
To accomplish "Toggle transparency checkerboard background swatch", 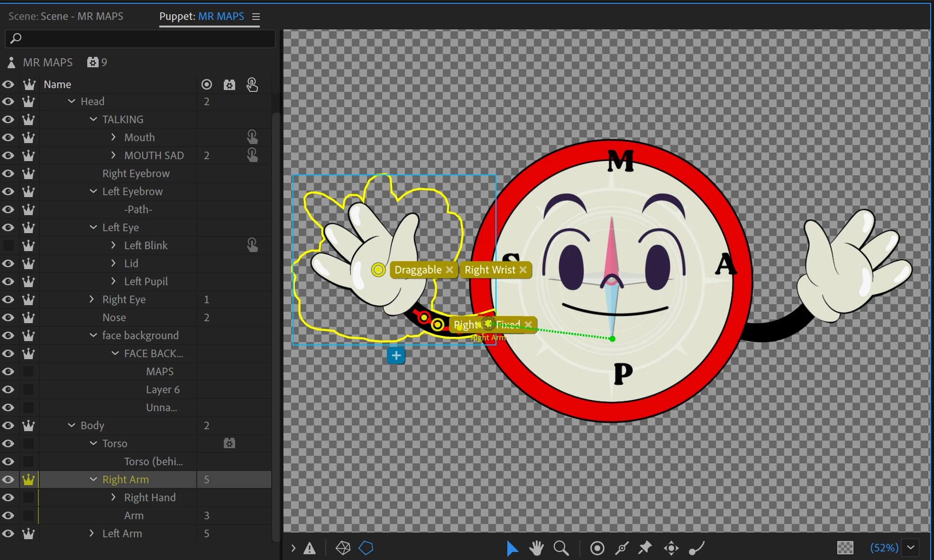I will click(845, 548).
